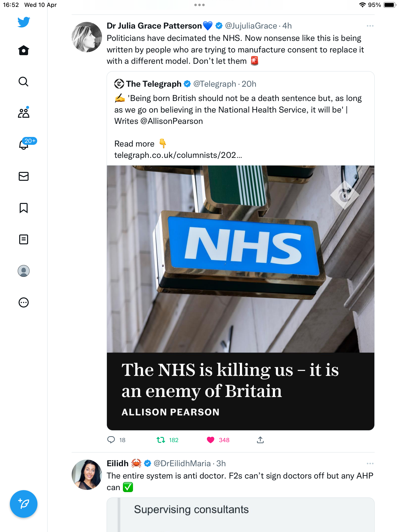This screenshot has width=399, height=532.
Task: Open the Communities people icon
Action: [x=24, y=113]
